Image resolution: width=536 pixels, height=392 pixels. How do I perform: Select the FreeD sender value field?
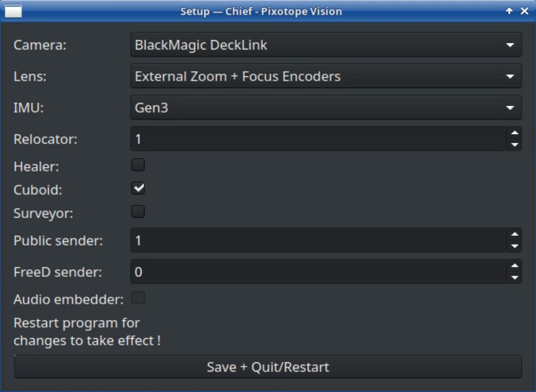(x=318, y=272)
